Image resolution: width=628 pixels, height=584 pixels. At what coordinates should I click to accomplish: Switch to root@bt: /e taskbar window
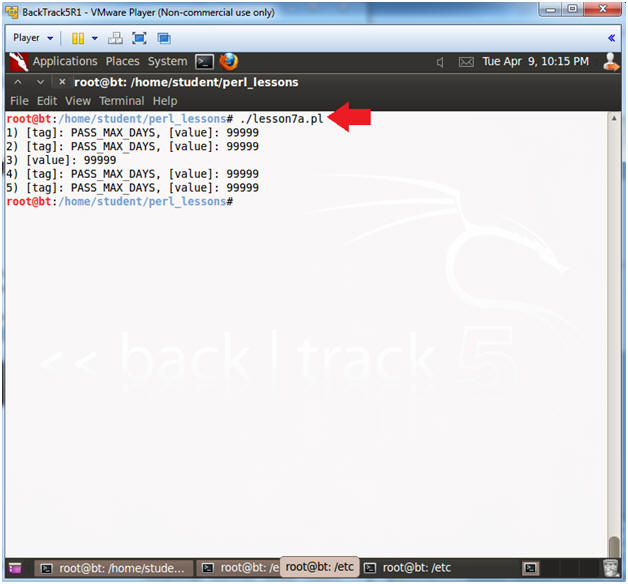[240, 568]
